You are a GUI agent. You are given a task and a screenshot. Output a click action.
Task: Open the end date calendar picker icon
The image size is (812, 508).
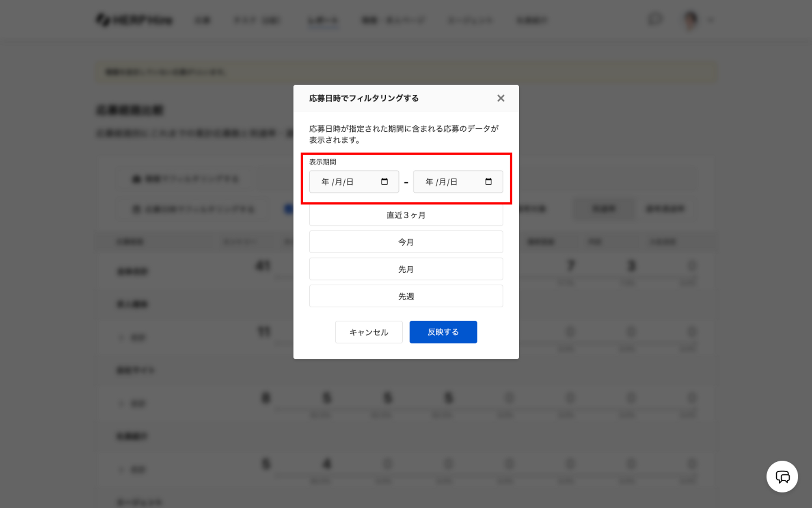(x=488, y=182)
